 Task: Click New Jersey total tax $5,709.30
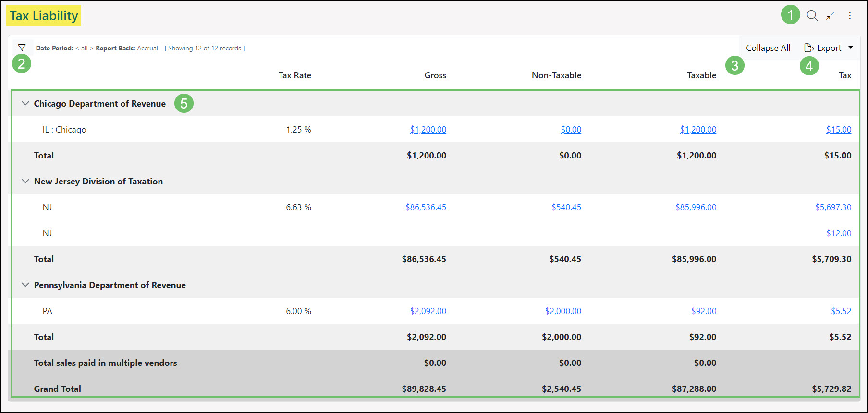[x=831, y=259]
